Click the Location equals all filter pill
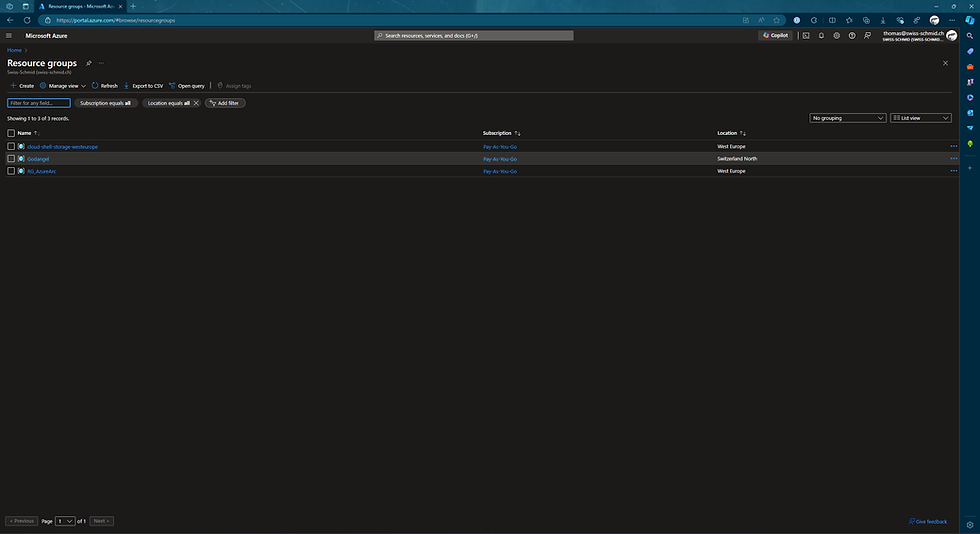Viewport: 980px width, 534px height. point(168,103)
